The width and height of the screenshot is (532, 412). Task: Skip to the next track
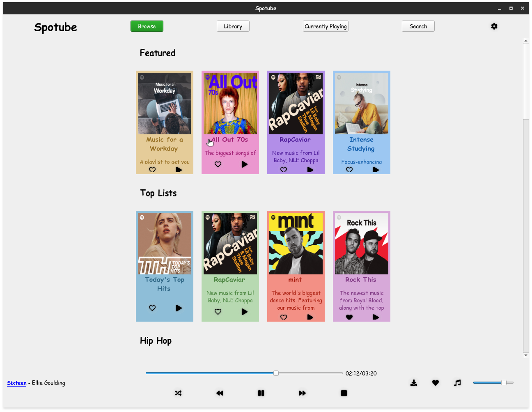(x=303, y=393)
